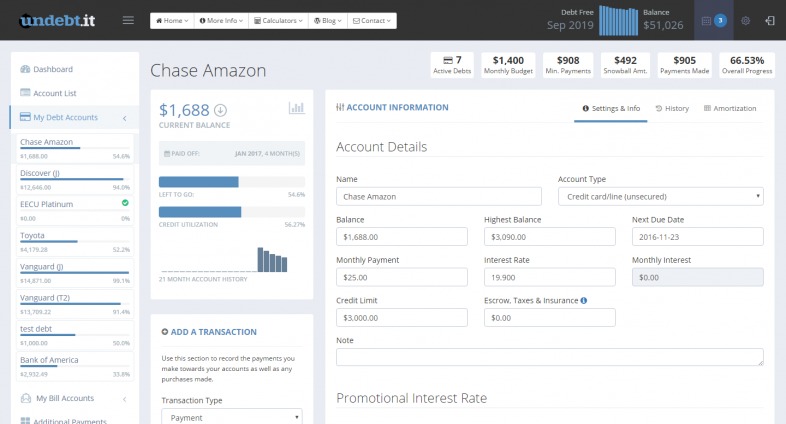The image size is (786, 424).
Task: Open the Account Type dropdown
Action: [660, 196]
